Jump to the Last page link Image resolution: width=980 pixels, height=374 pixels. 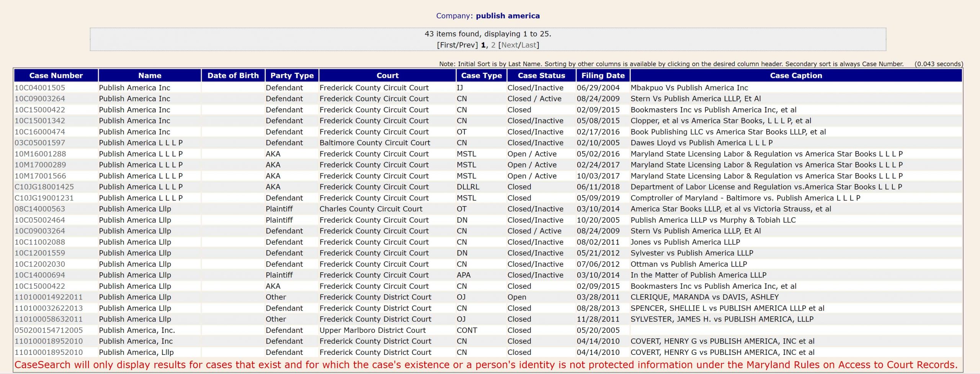tap(528, 45)
